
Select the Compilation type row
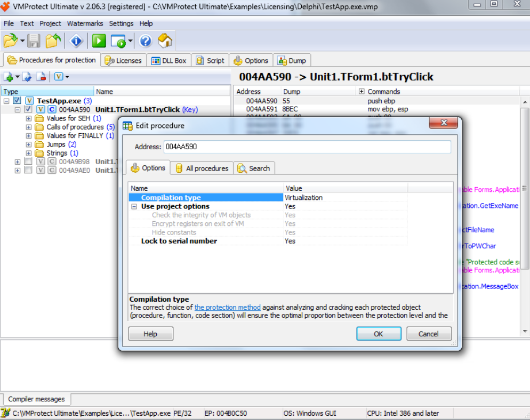pyautogui.click(x=268, y=198)
